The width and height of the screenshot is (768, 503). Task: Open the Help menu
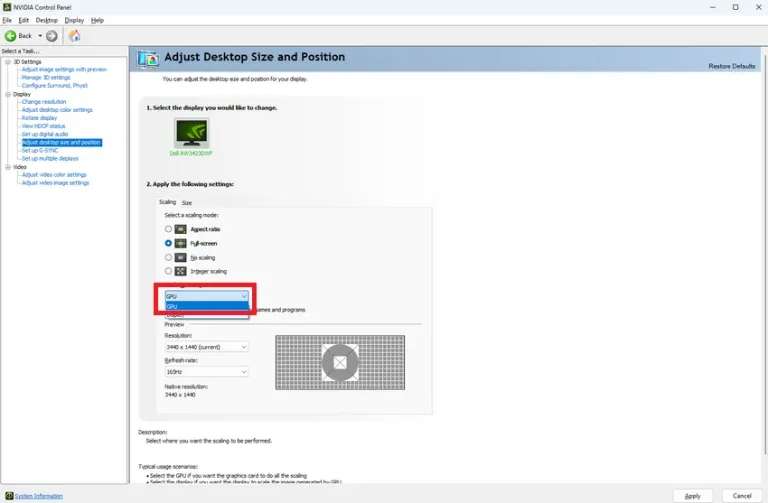tap(97, 20)
